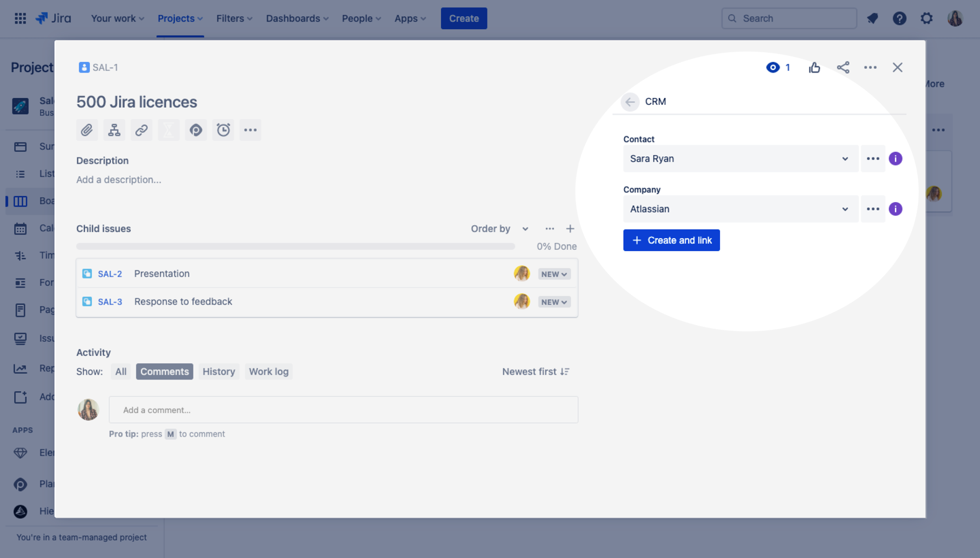
Task: Click the Calendar sidebar icon
Action: point(20,228)
